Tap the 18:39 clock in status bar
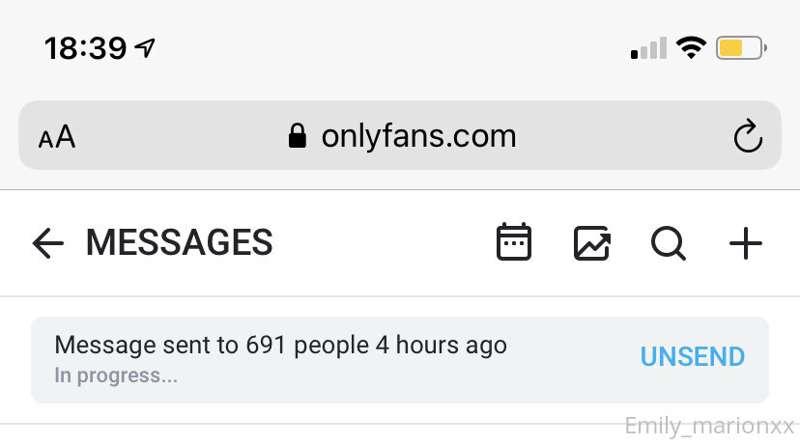Image resolution: width=800 pixels, height=445 pixels. tap(85, 48)
